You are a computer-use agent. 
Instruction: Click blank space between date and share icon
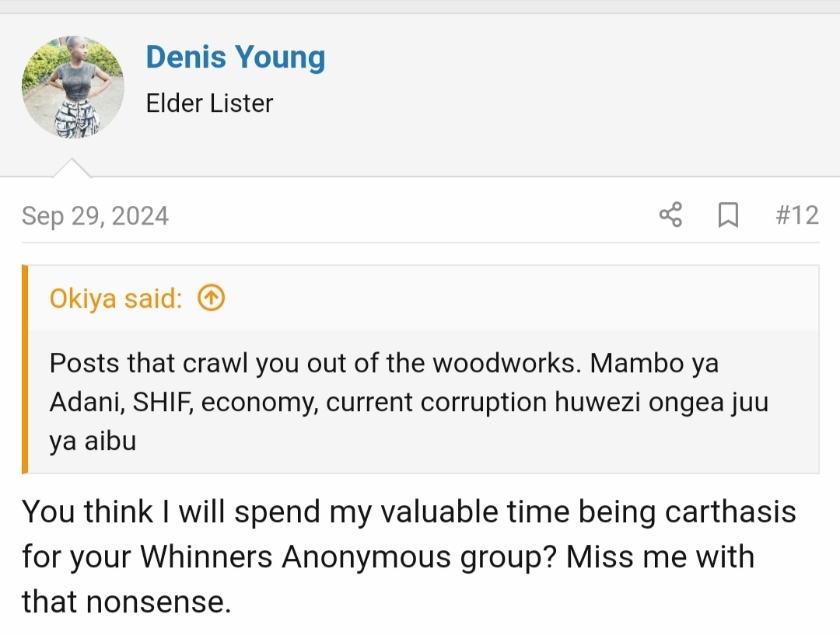click(x=412, y=215)
